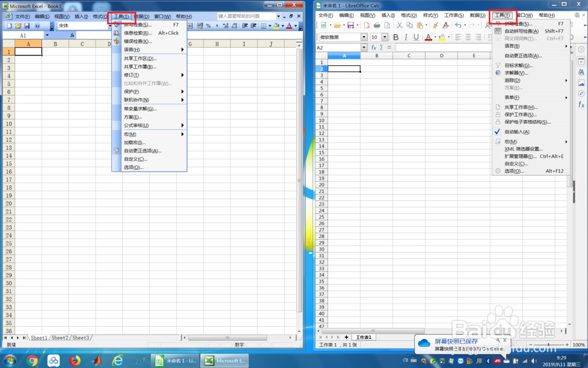The width and height of the screenshot is (588, 368).
Task: Add a new sheet with Calc plus button
Action: click(x=346, y=337)
